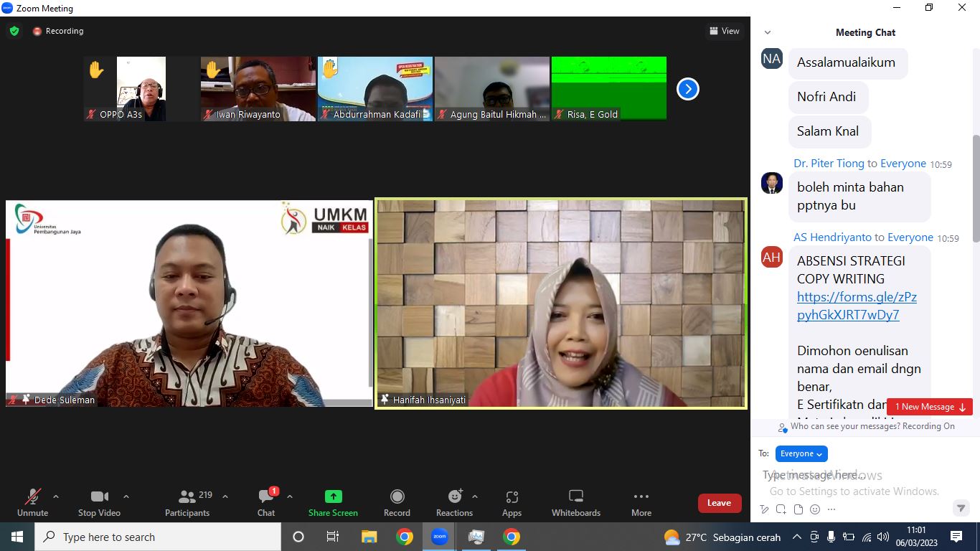
Task: Stop Video camera button
Action: (99, 502)
